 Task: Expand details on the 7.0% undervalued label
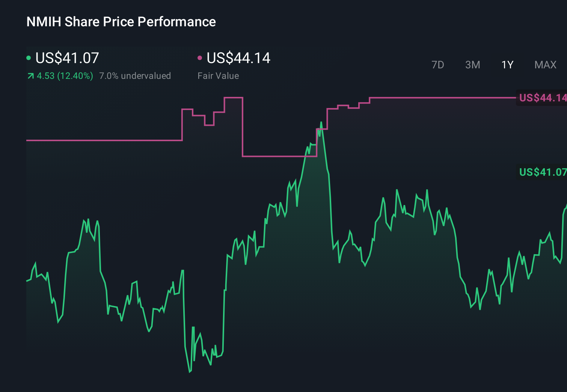pyautogui.click(x=135, y=75)
